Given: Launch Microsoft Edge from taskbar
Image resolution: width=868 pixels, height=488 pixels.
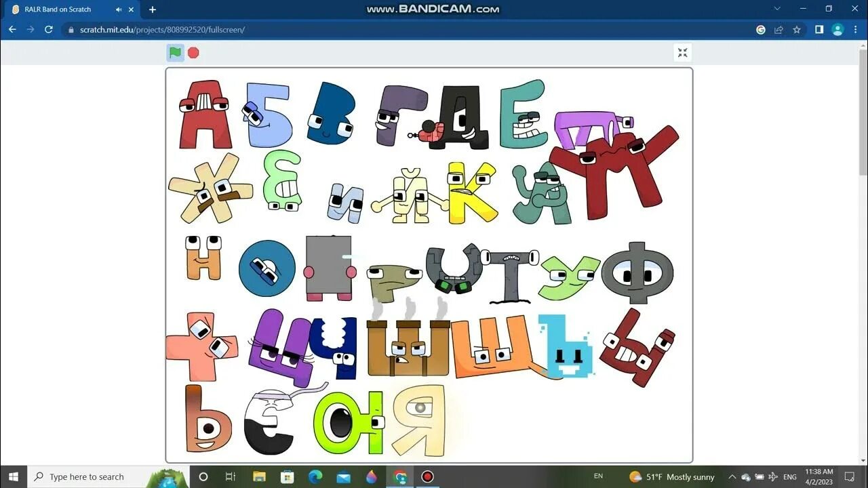Looking at the screenshot, I should 315,476.
